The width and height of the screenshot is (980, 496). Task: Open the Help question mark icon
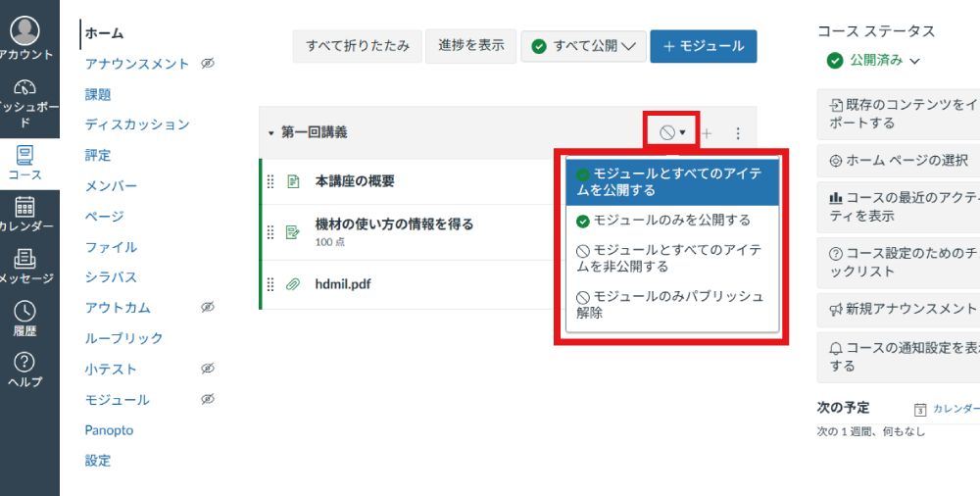pyautogui.click(x=25, y=362)
